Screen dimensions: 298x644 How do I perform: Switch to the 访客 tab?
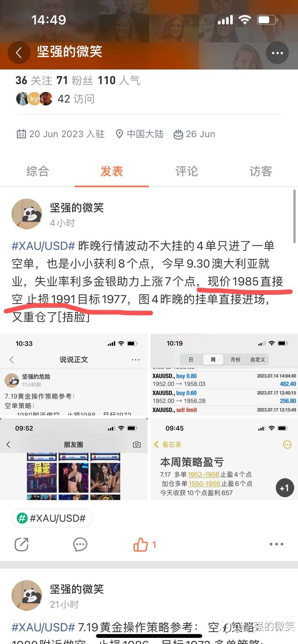click(261, 171)
